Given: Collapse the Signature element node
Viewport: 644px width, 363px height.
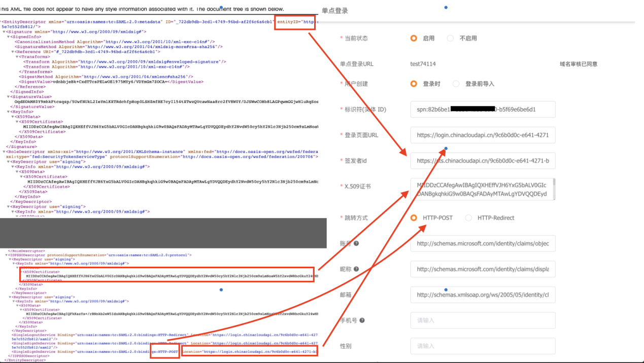Looking at the screenshot, I should point(5,32).
